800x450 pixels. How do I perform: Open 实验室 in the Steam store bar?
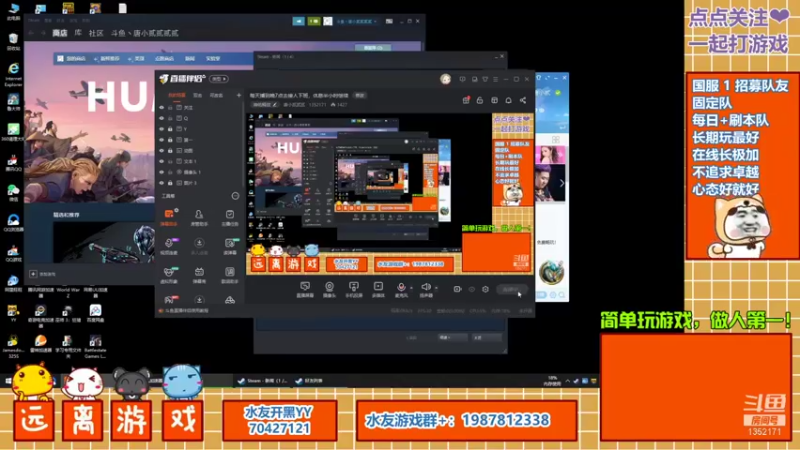tap(213, 59)
